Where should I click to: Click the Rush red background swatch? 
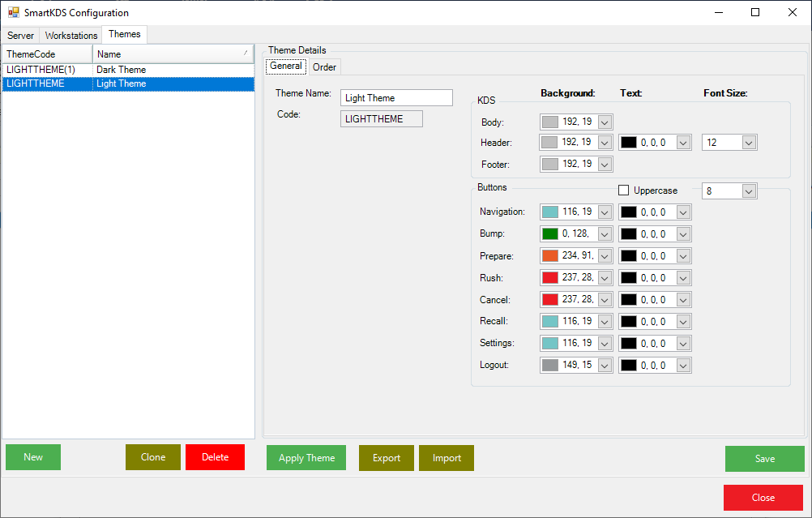pos(550,278)
